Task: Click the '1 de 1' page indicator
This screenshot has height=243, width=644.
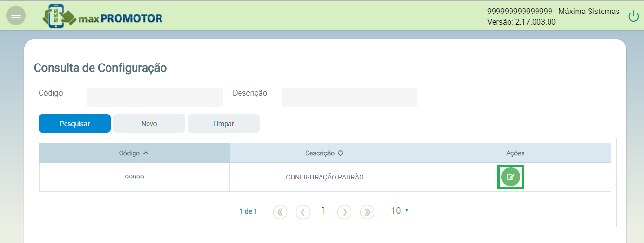Action: pyautogui.click(x=248, y=211)
